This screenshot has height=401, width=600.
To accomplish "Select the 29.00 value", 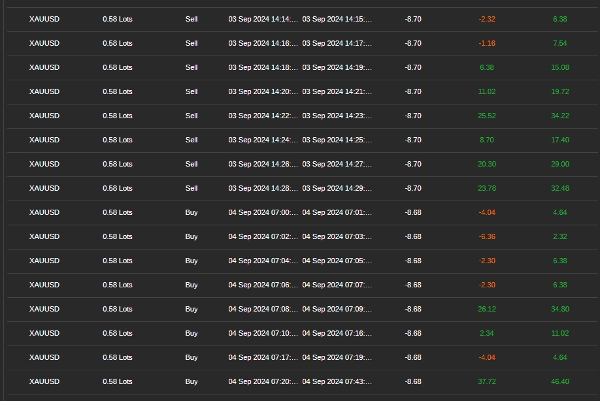I will point(560,164).
